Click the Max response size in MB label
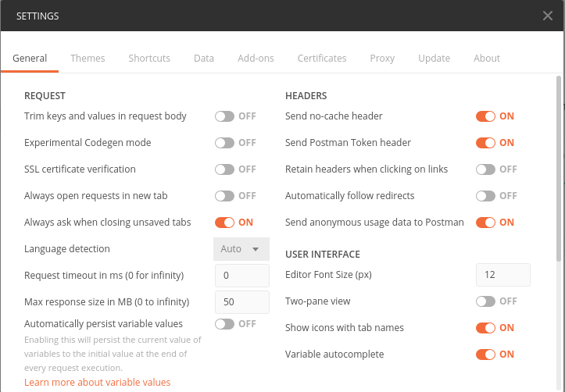The image size is (565, 392). click(x=106, y=302)
